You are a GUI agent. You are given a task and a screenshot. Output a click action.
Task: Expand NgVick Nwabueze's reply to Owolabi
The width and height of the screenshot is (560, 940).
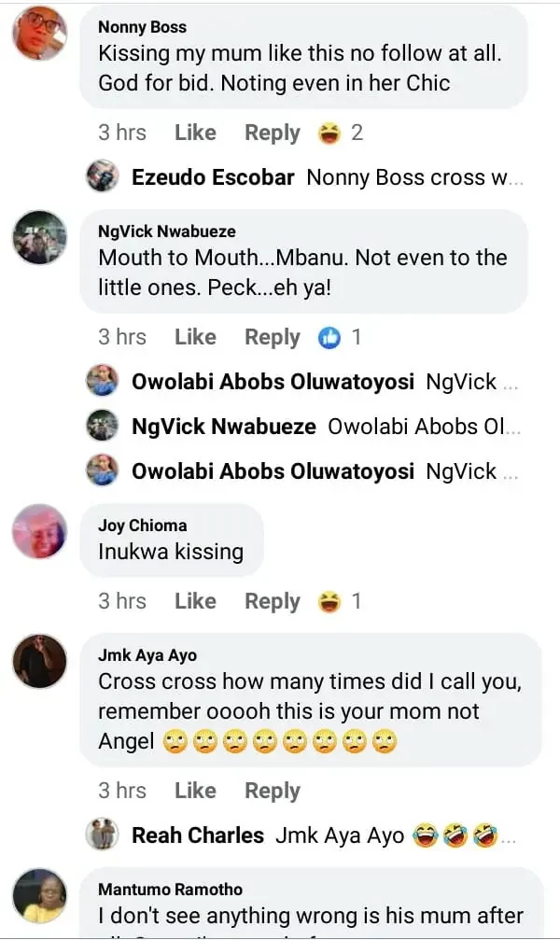point(425,428)
